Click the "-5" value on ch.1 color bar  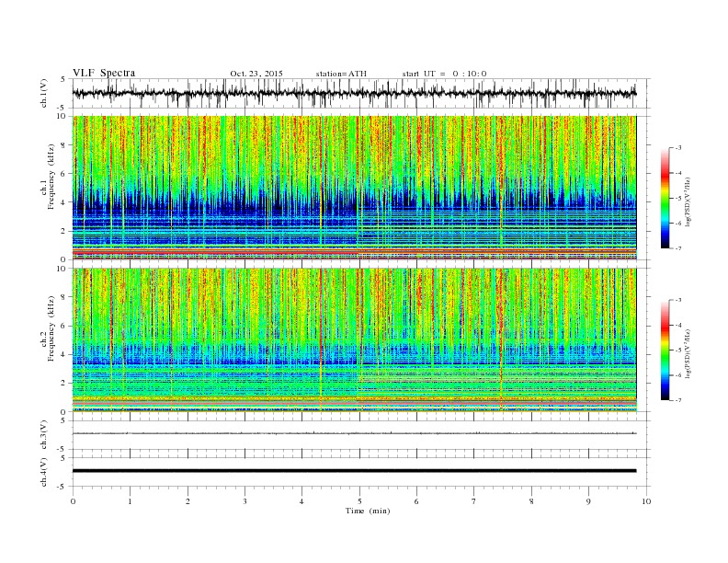(x=678, y=199)
